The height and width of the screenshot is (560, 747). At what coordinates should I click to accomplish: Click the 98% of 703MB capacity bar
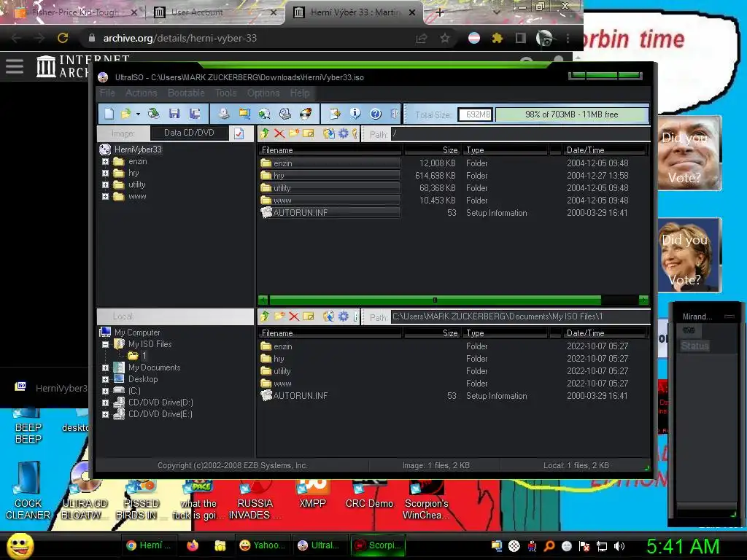(572, 114)
